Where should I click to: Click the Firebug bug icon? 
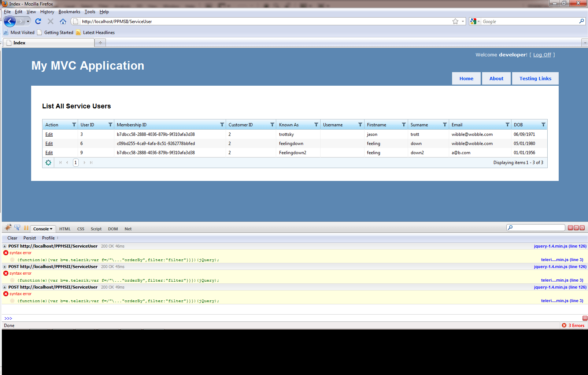tap(8, 228)
